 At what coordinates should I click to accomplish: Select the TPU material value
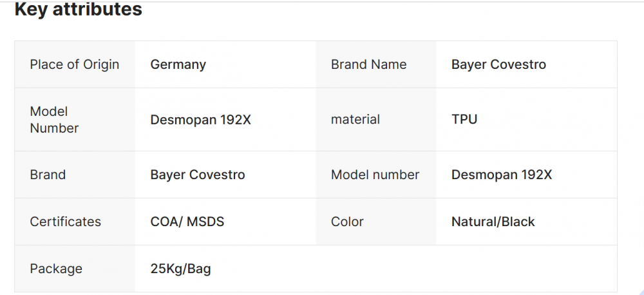point(464,119)
